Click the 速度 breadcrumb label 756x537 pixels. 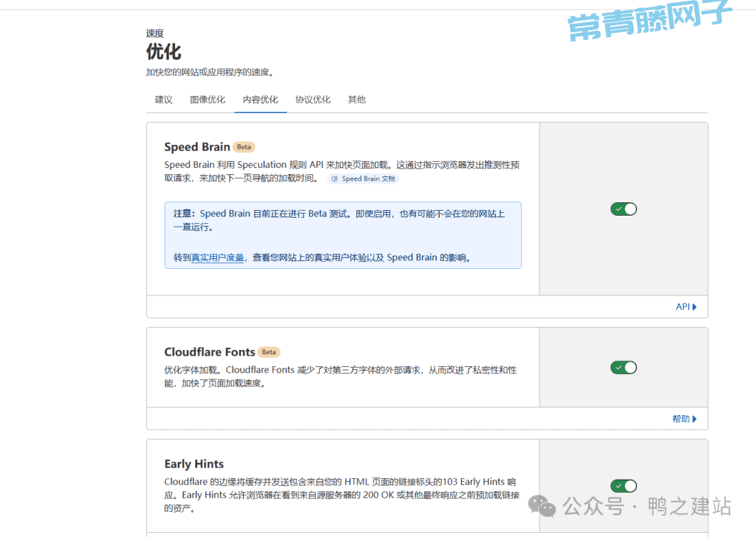[155, 34]
